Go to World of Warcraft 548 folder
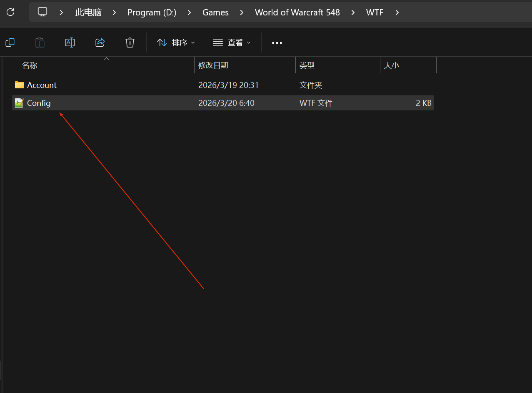This screenshot has height=393, width=532. tap(297, 13)
